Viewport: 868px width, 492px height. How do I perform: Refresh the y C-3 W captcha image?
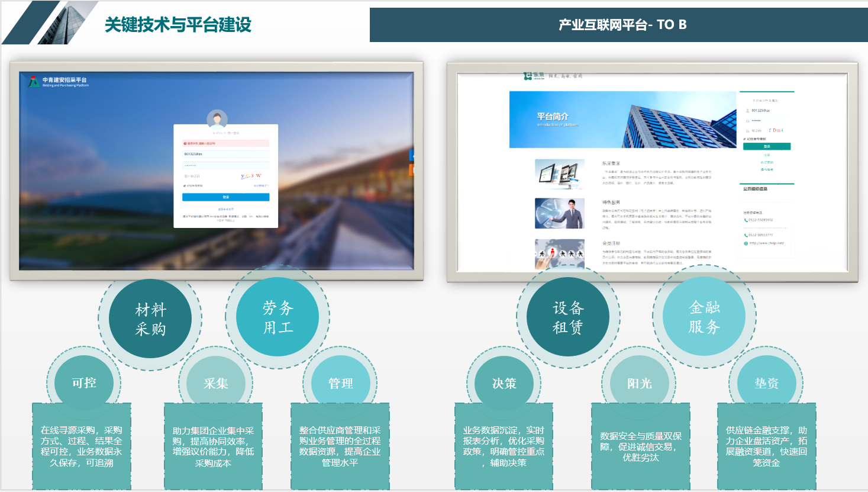coord(251,175)
